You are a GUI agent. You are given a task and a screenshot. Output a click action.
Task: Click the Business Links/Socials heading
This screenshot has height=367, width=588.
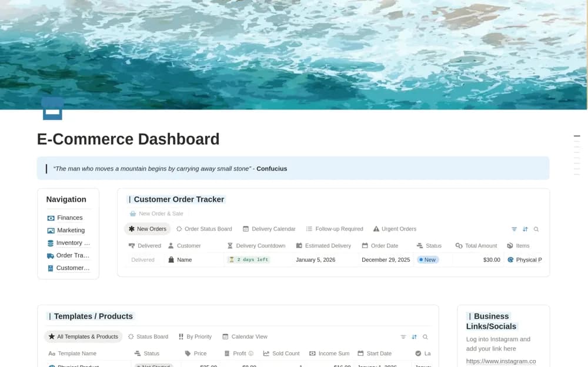(x=491, y=321)
